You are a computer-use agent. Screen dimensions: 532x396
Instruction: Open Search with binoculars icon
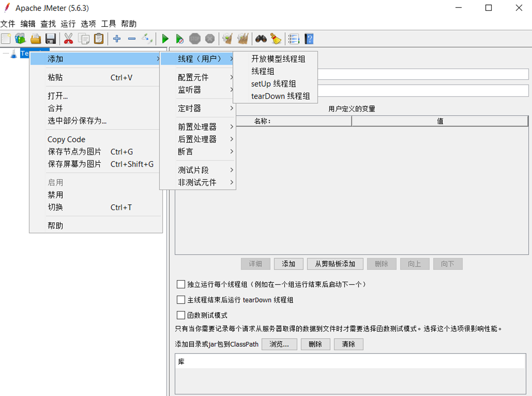click(x=261, y=39)
